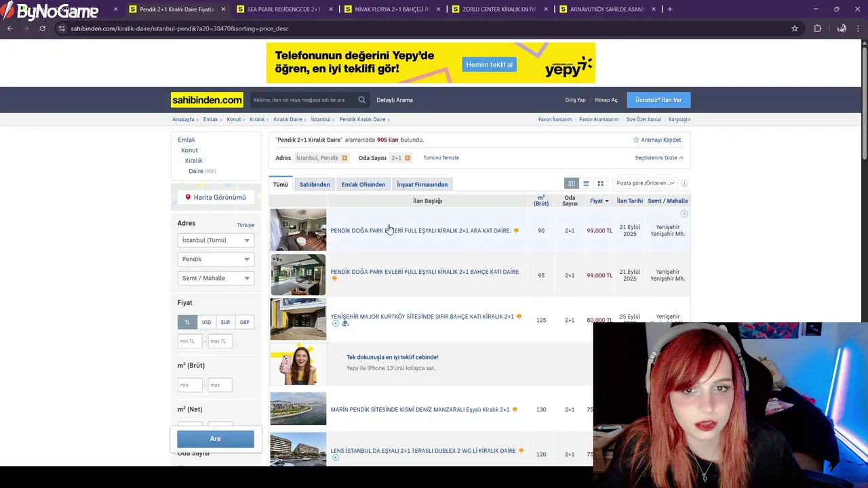Click the Konut category in sidebar

pos(190,150)
